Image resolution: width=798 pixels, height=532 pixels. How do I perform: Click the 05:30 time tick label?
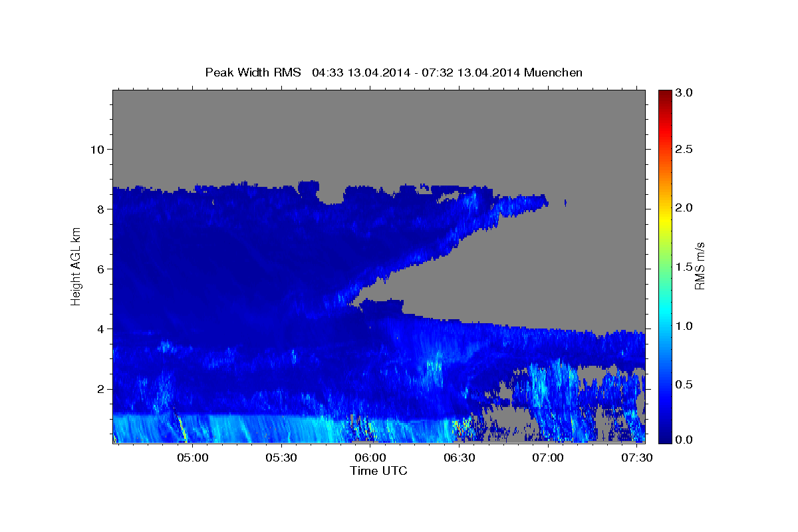pyautogui.click(x=282, y=458)
